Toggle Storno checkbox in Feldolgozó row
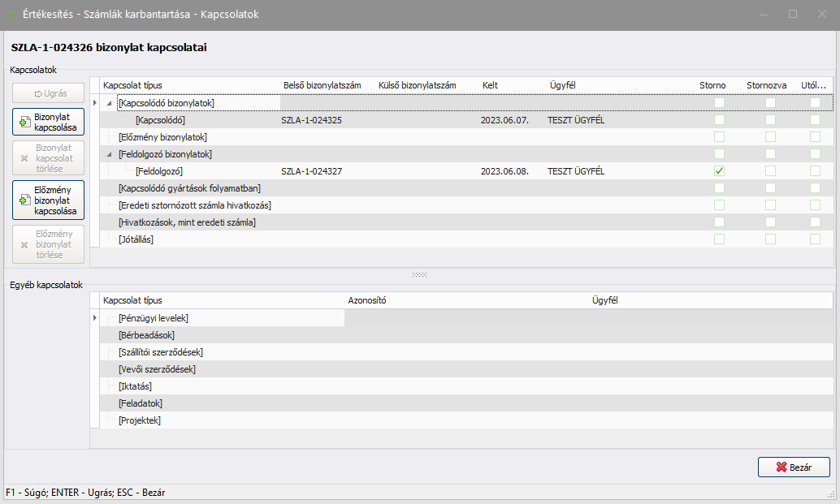The width and height of the screenshot is (840, 504). (719, 171)
